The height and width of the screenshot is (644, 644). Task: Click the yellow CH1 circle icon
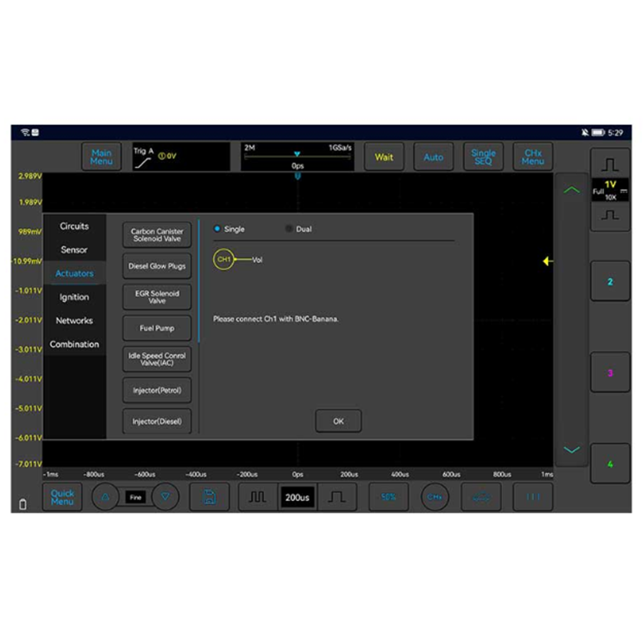point(223,259)
